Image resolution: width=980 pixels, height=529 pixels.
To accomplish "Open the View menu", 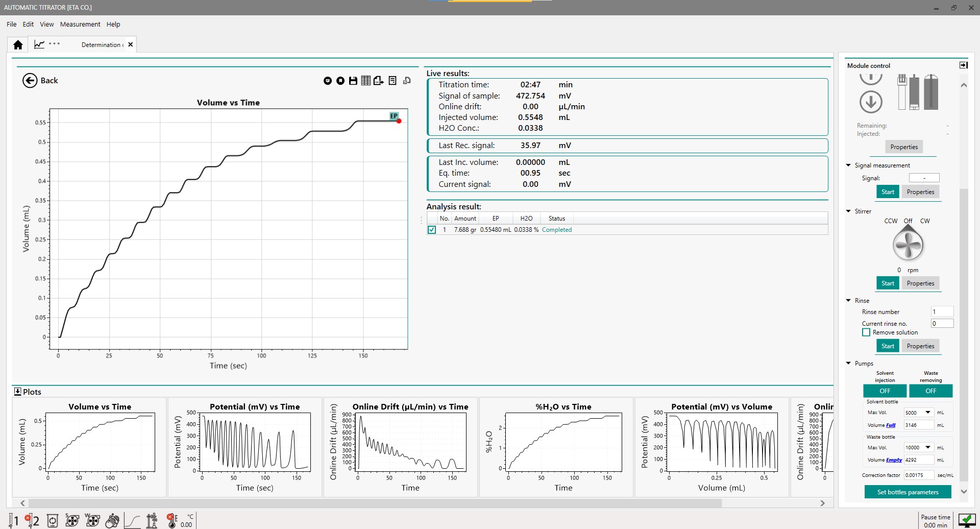I will coord(46,25).
